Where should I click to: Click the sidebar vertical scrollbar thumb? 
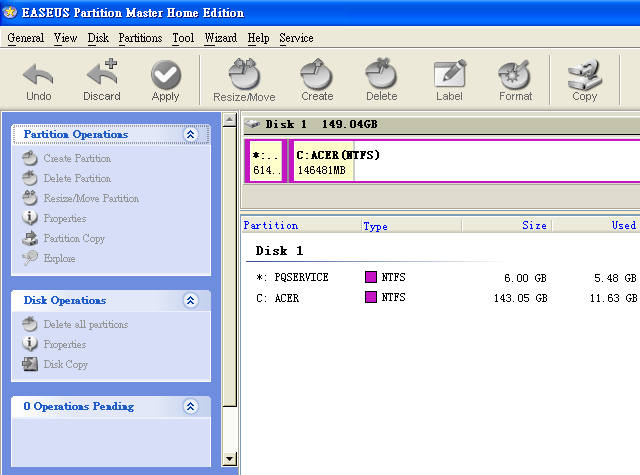click(x=229, y=267)
